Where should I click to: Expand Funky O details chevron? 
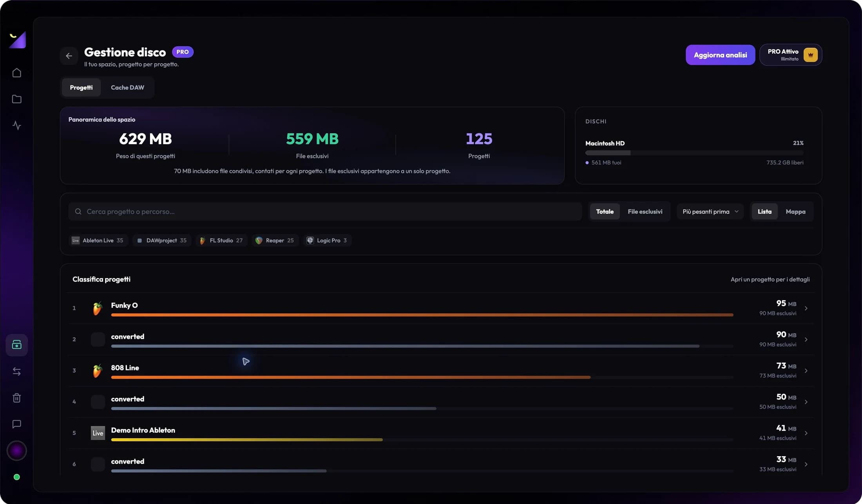tap(806, 308)
